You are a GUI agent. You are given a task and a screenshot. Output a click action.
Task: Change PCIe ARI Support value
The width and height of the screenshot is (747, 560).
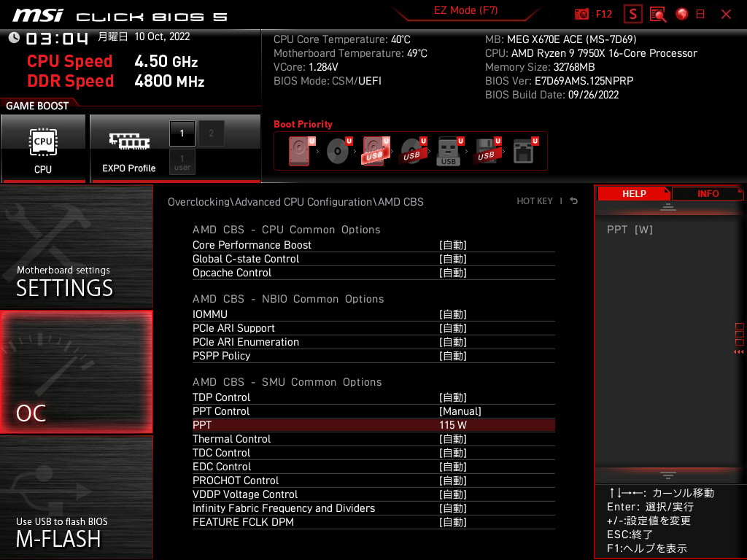373,328
